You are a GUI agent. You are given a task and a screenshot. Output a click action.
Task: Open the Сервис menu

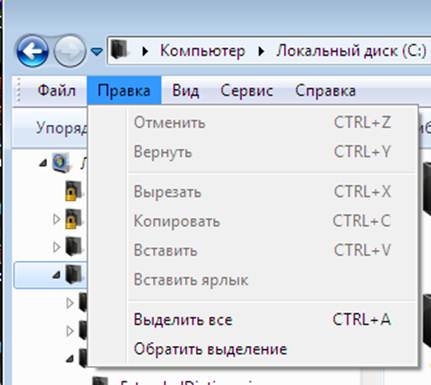[247, 90]
